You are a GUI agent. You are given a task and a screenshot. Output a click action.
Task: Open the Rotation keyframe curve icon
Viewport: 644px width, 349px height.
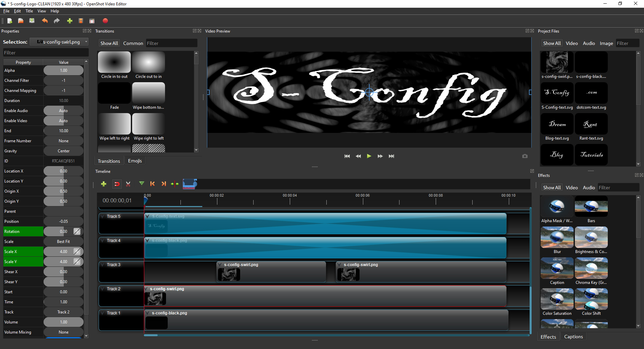(x=77, y=232)
